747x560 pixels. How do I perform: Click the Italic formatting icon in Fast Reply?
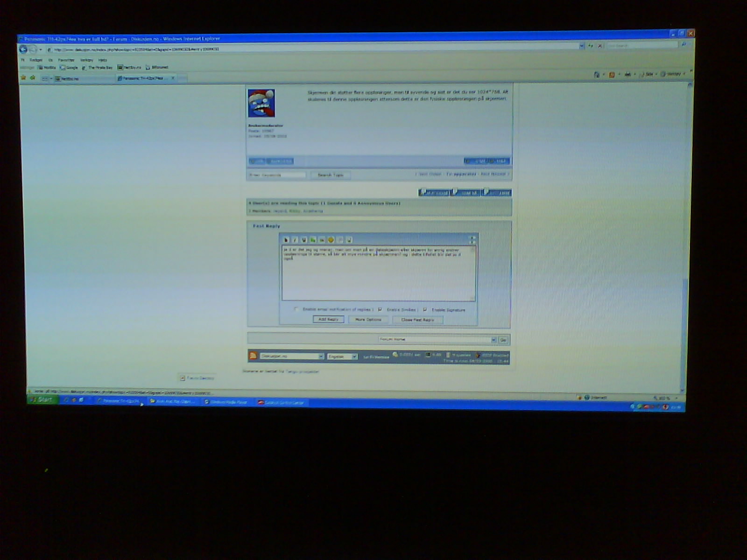pos(295,240)
